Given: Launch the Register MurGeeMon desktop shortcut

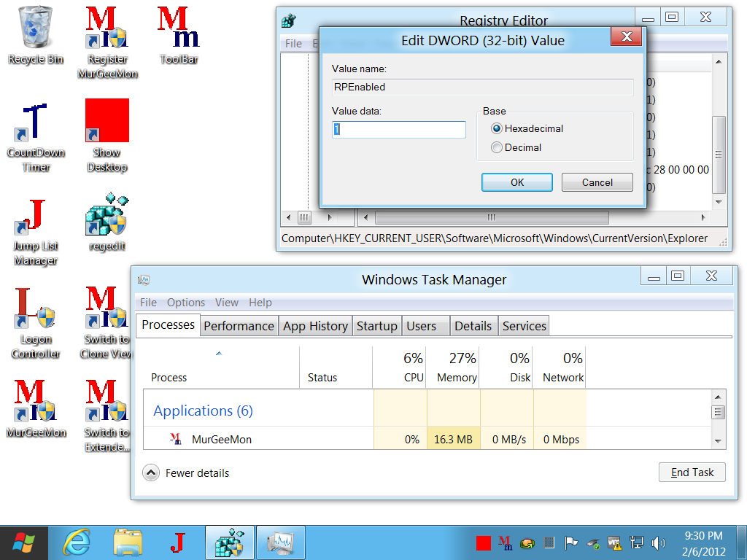Looking at the screenshot, I should pyautogui.click(x=107, y=42).
